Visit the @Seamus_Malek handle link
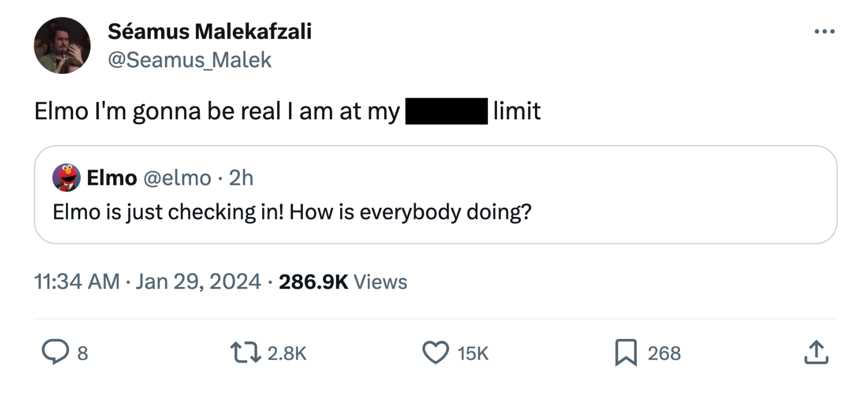 point(189,60)
